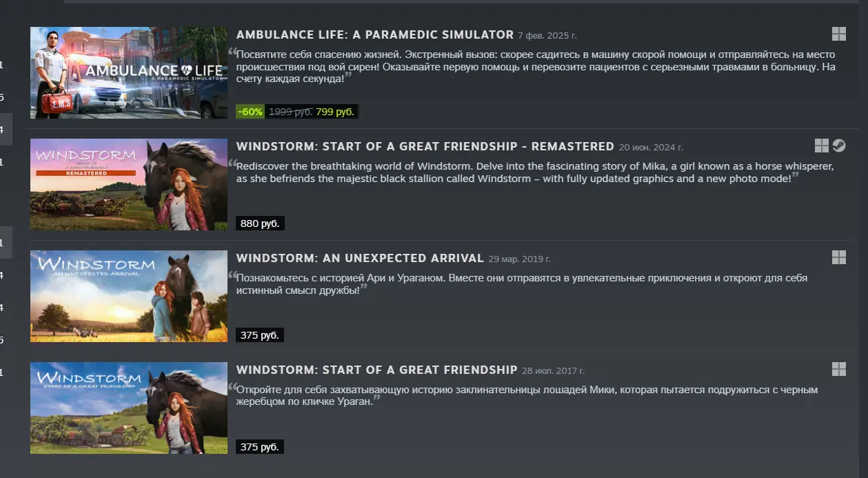Click Windows icon for Windstorm: An Unexpected Arrival
The width and height of the screenshot is (868, 478).
pos(838,257)
